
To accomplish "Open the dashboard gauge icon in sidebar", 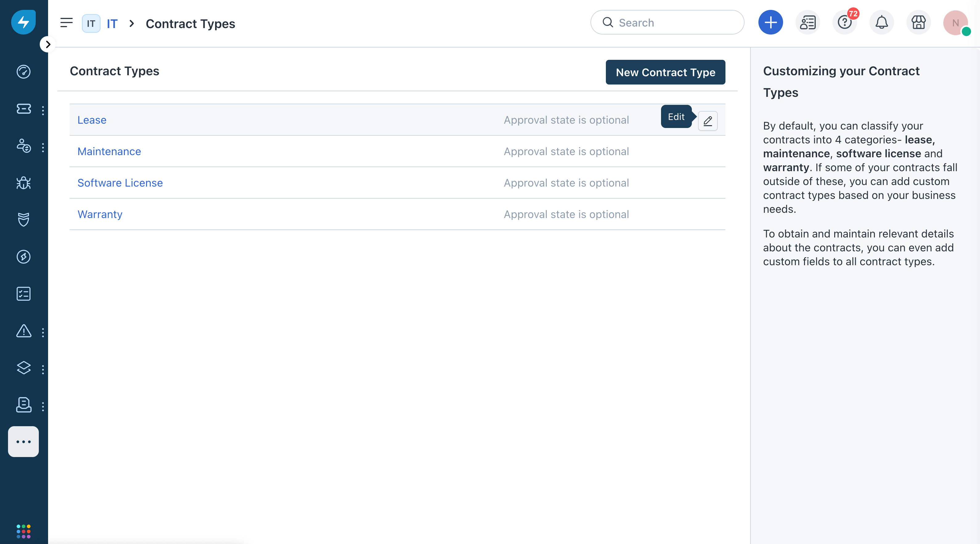I will 24,72.
